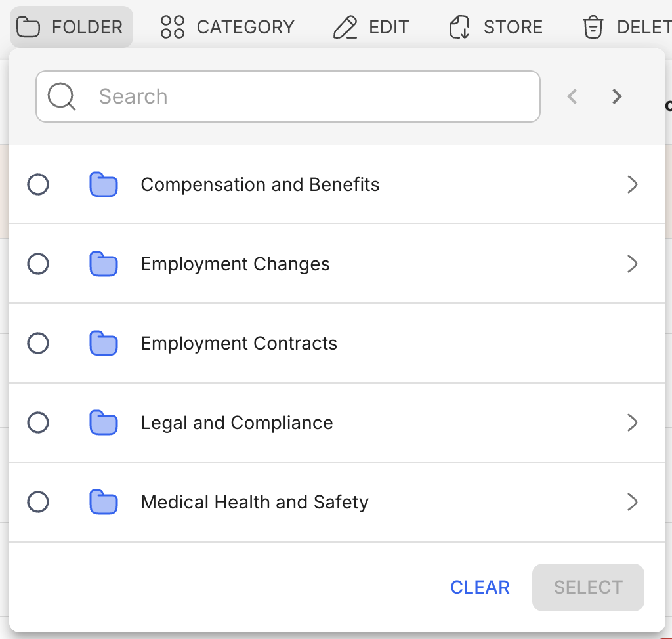Choose the Medical Health and Safety radio button
Screen dimensions: 672x639
[x=38, y=503]
